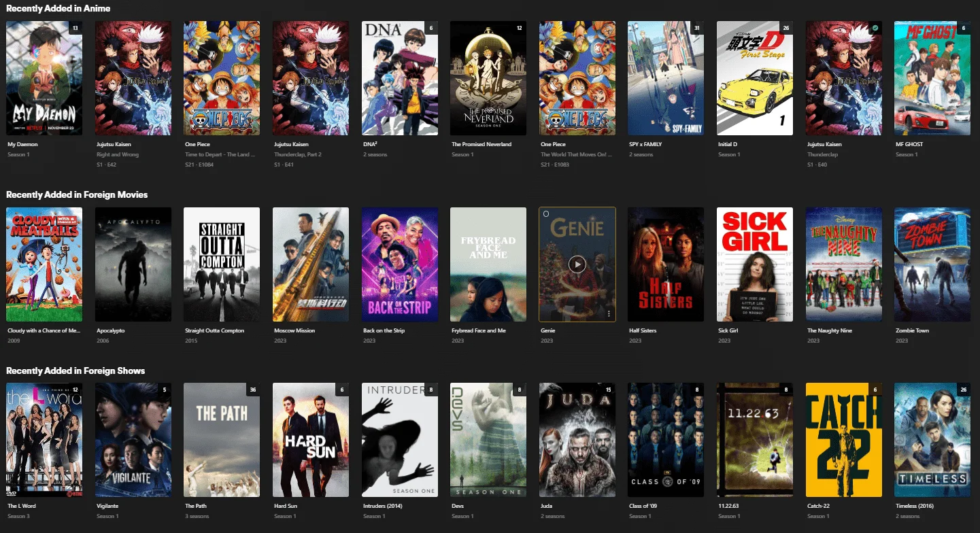Viewport: 980px width, 533px height.
Task: Open the SPY x FAMILY poster
Action: pos(666,78)
